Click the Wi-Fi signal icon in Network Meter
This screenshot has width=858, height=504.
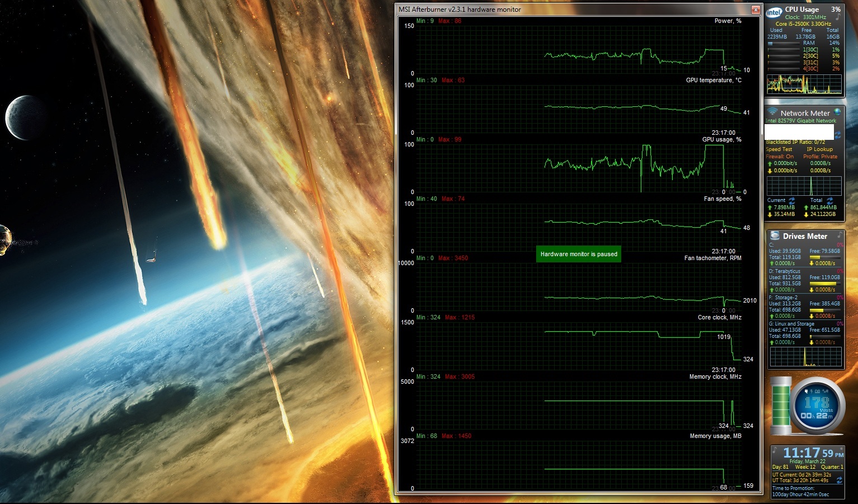[772, 112]
